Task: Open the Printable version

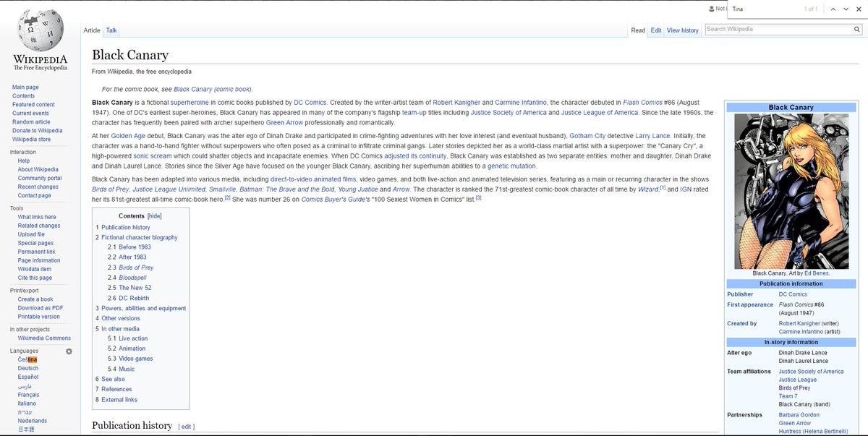Action: coord(39,317)
